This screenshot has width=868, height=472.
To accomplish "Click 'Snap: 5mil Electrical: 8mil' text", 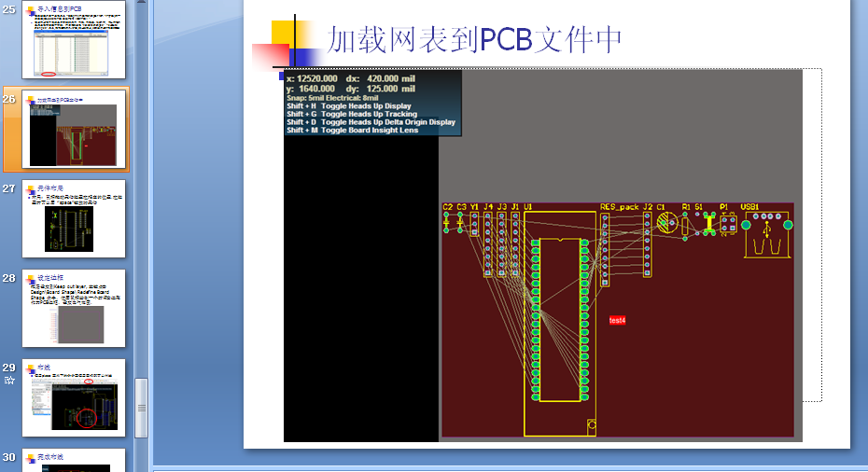I will coord(332,98).
